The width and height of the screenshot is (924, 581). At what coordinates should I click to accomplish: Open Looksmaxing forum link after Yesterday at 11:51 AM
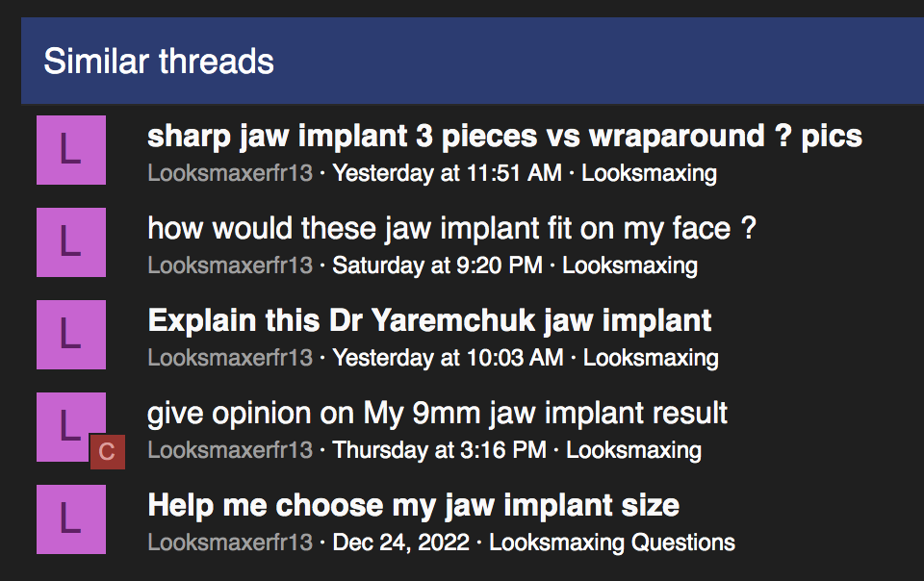[x=650, y=173]
